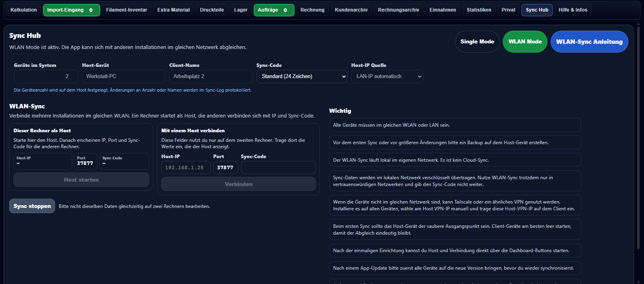Viewport: 644px width, 284px height.
Task: Go to the Druckteile tab
Action: coord(212,10)
